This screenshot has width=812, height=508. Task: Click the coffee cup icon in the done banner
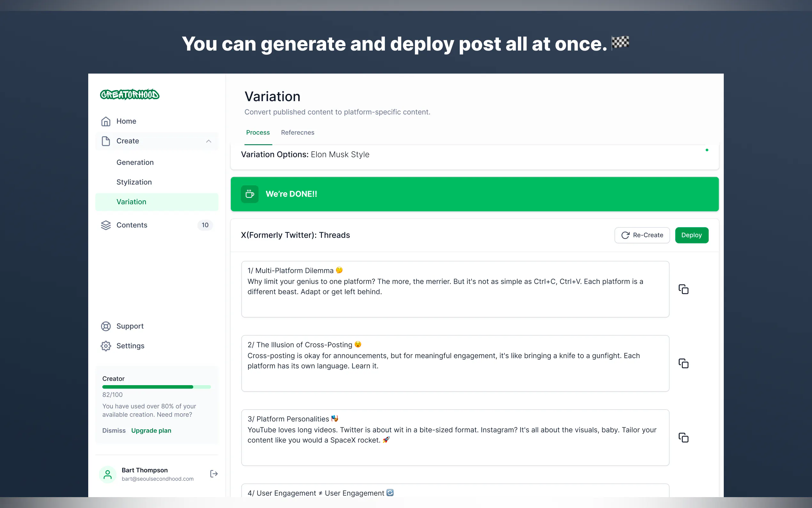pos(249,194)
